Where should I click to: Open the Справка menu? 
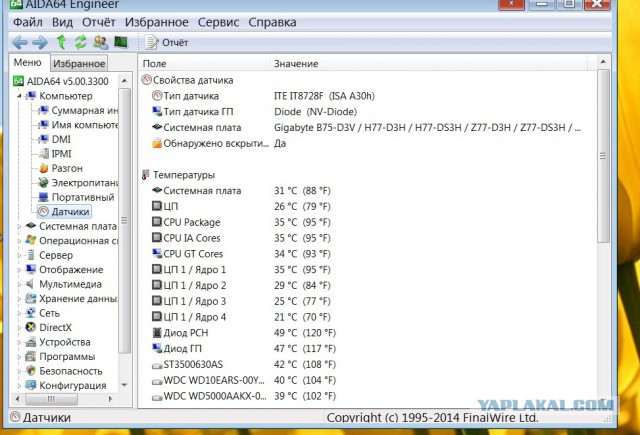272,22
